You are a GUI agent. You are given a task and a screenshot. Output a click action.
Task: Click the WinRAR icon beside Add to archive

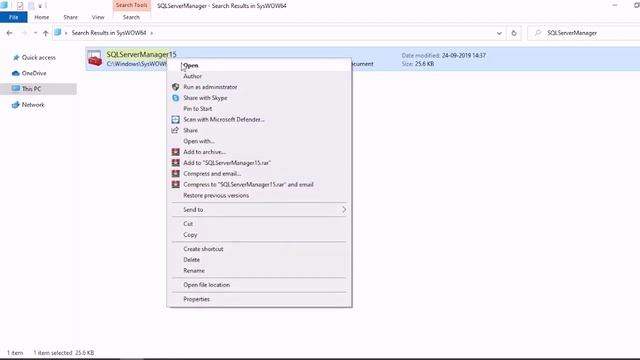176,152
